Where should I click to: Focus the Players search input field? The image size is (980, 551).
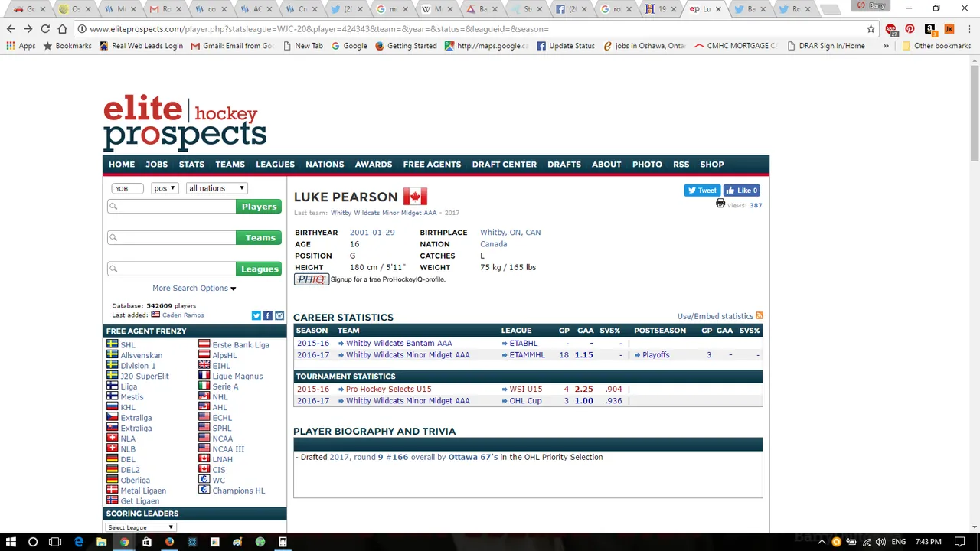pos(171,207)
